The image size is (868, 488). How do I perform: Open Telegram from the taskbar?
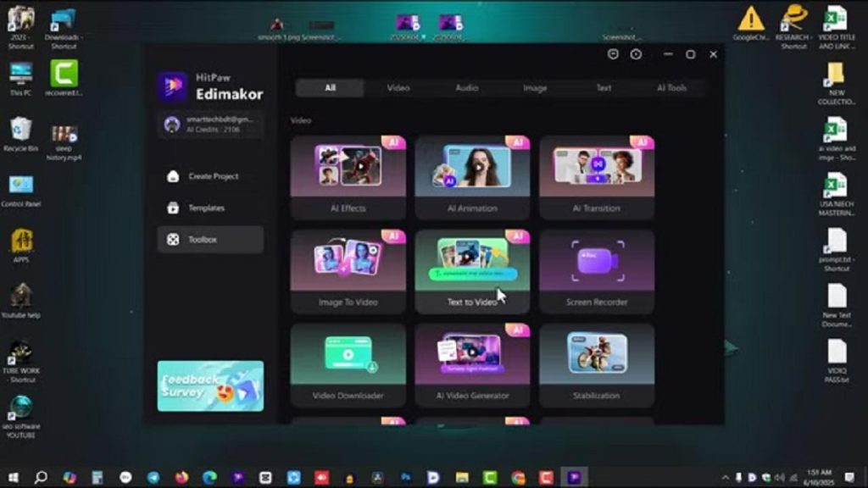[x=153, y=478]
